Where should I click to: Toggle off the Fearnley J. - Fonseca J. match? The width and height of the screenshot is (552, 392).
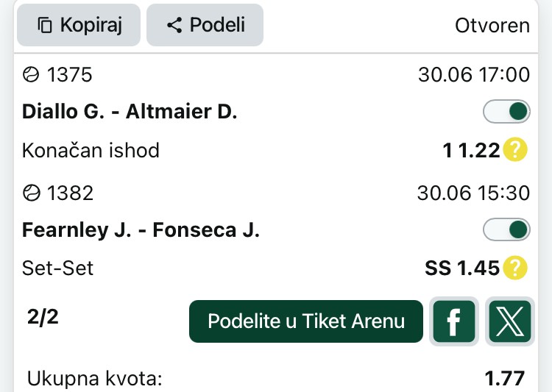coord(506,229)
